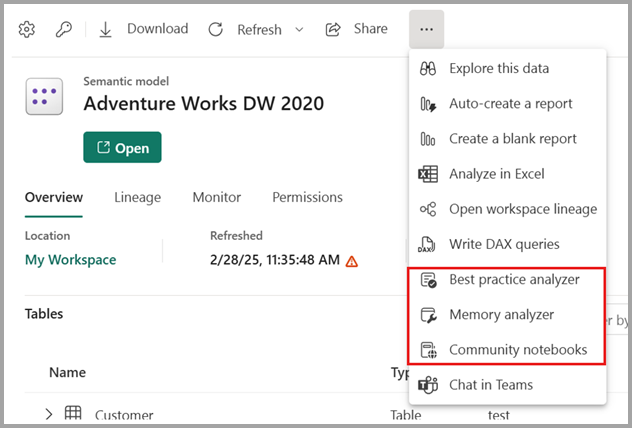
Task: Click the key credentials icon
Action: [63, 29]
